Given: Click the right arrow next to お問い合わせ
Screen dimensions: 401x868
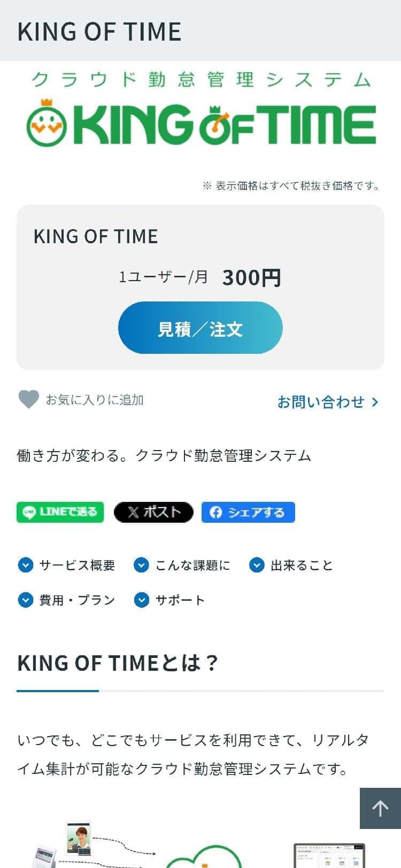Looking at the screenshot, I should (x=375, y=402).
